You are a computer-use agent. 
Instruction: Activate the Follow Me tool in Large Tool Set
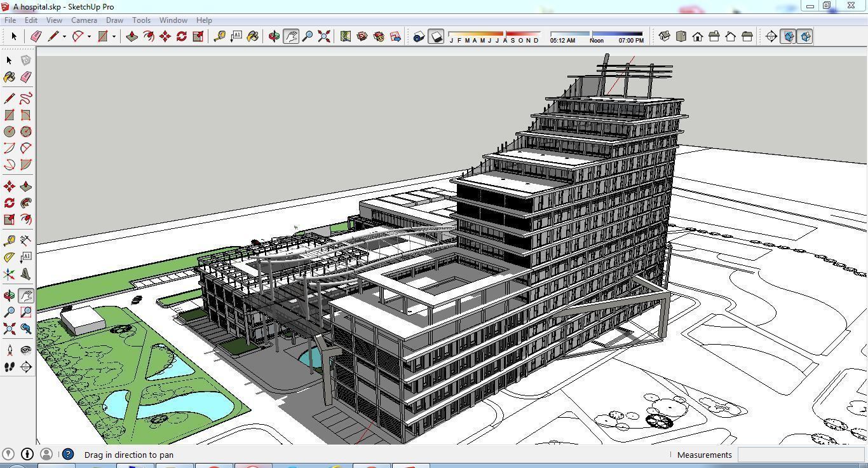(26, 203)
